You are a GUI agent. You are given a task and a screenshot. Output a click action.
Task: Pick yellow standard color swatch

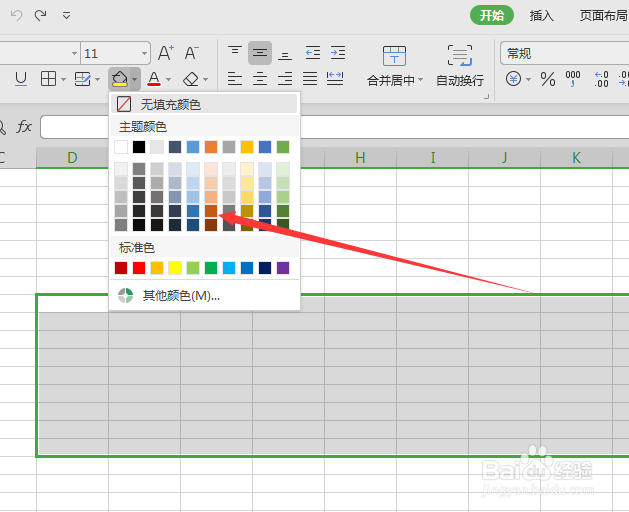coord(175,268)
